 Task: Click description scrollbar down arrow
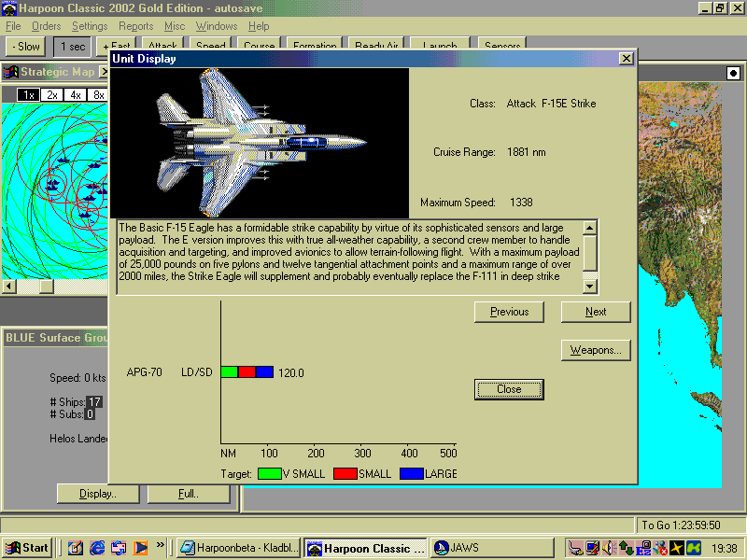click(x=590, y=287)
